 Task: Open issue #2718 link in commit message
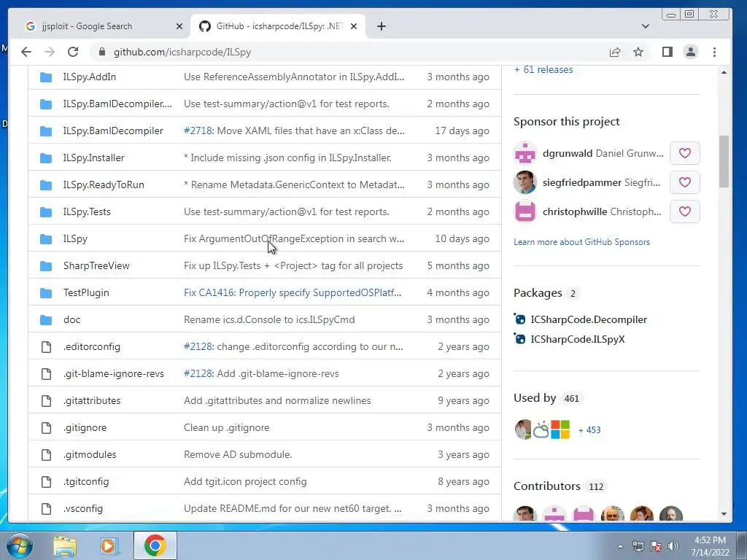click(x=198, y=131)
